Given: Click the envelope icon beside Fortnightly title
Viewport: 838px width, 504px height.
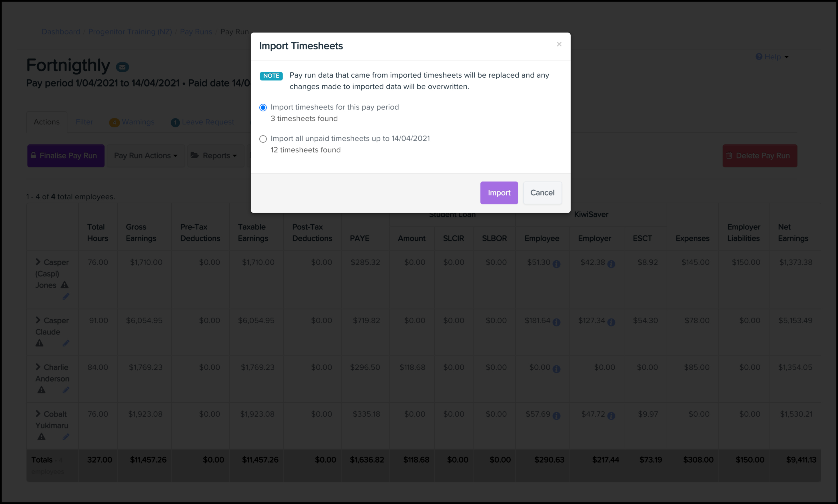Looking at the screenshot, I should (122, 67).
